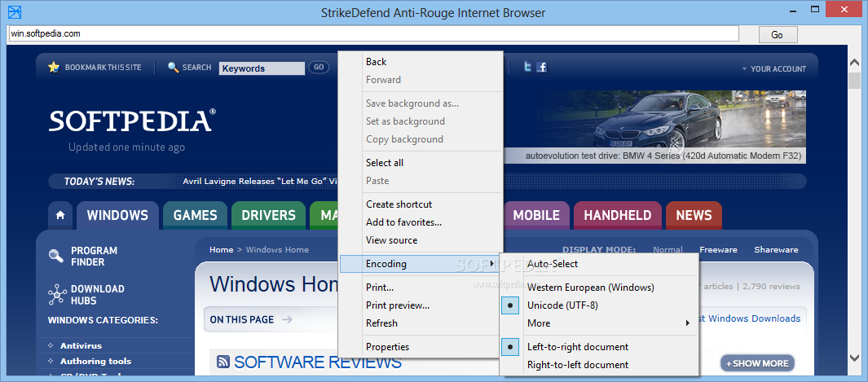This screenshot has width=868, height=382.
Task: Click the address bar URL field
Action: pos(373,33)
